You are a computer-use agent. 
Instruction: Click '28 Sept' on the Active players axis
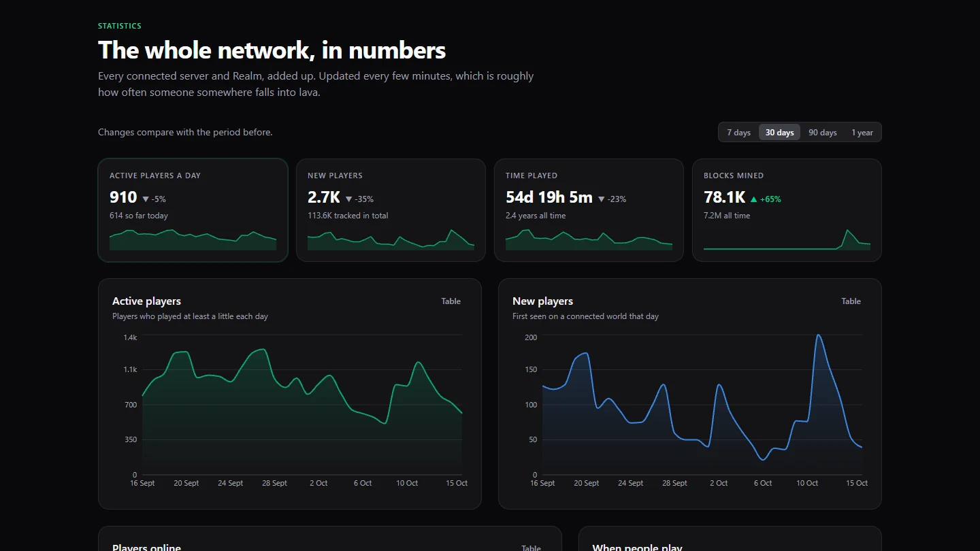[275, 483]
